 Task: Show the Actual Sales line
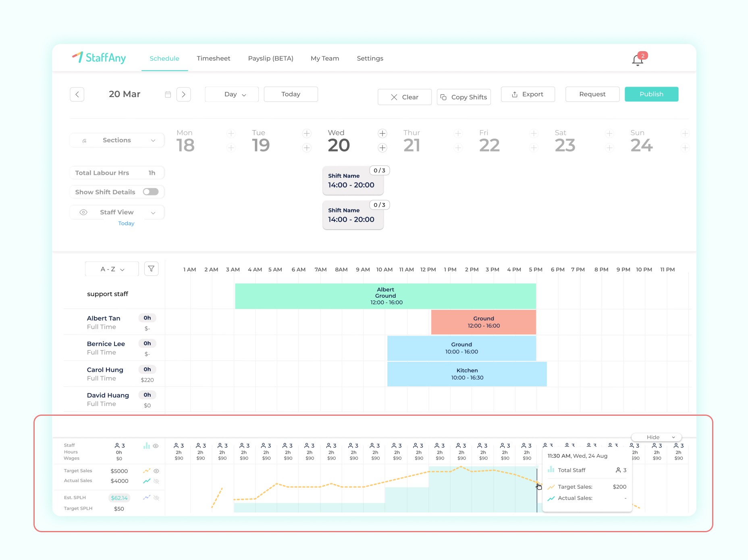tap(156, 481)
